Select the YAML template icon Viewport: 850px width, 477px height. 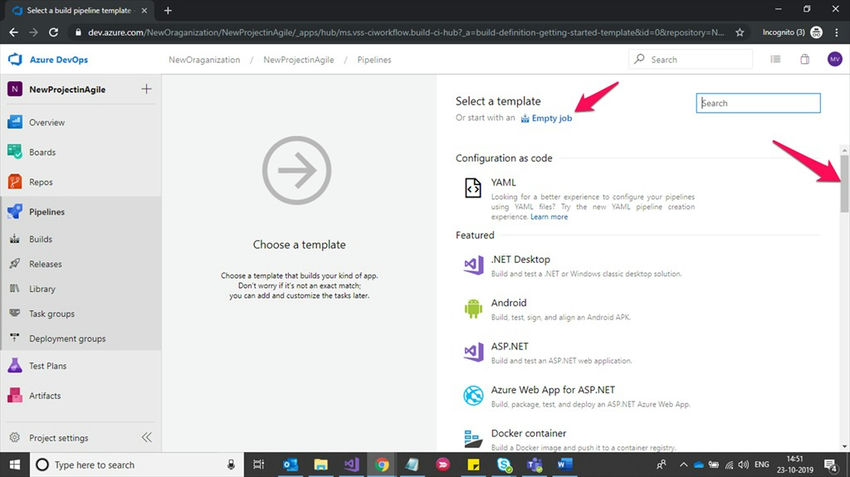pyautogui.click(x=473, y=188)
